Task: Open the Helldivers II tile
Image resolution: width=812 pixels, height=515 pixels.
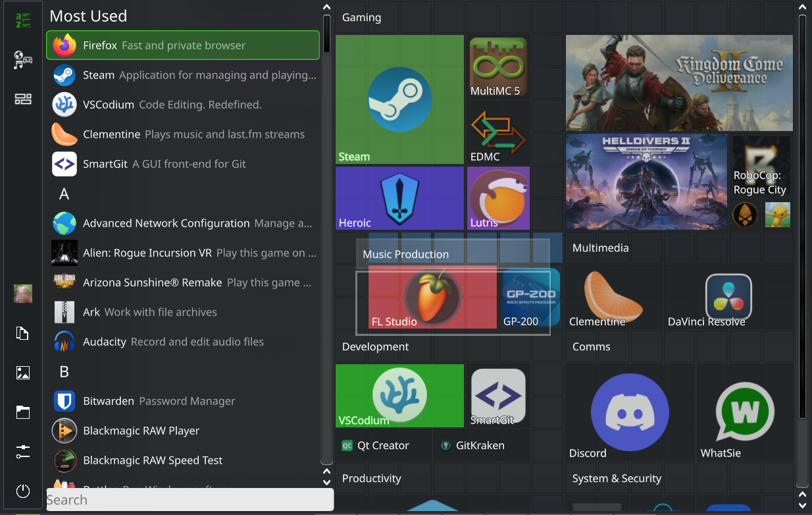Action: pos(646,182)
